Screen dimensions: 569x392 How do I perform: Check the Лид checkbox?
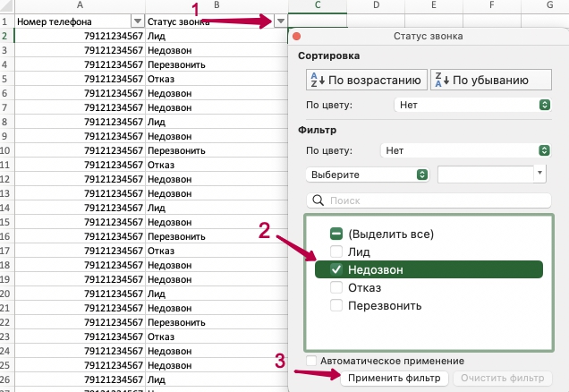(336, 251)
